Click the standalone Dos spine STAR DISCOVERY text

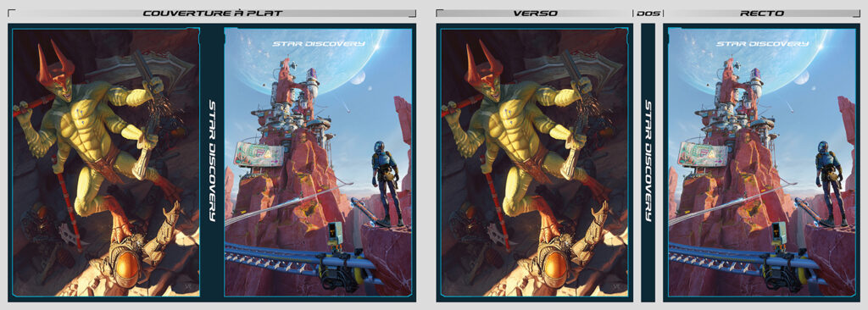(x=648, y=161)
